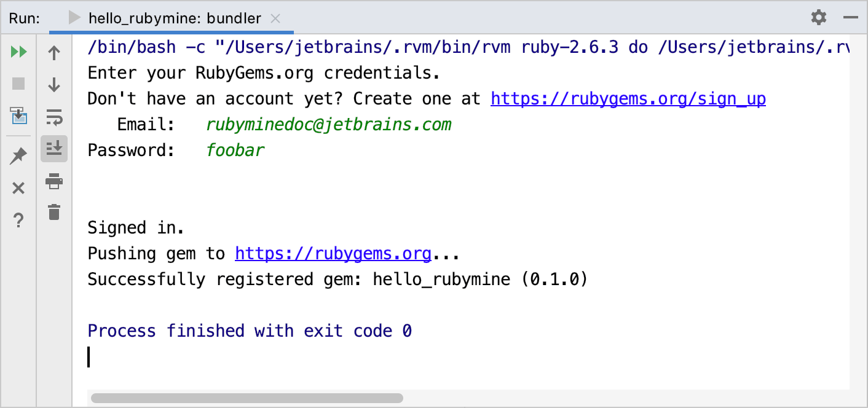Pin the Run tab
868x408 pixels.
coord(18,155)
